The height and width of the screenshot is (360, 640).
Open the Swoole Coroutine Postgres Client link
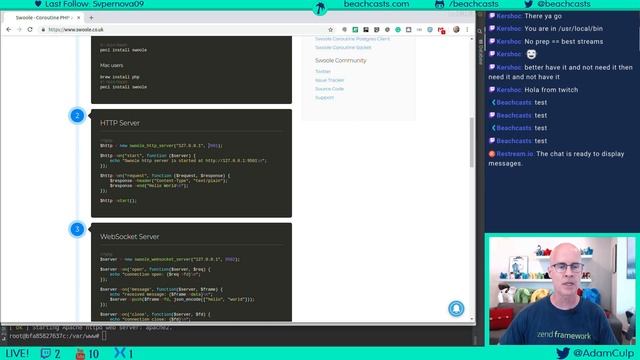[352, 39]
